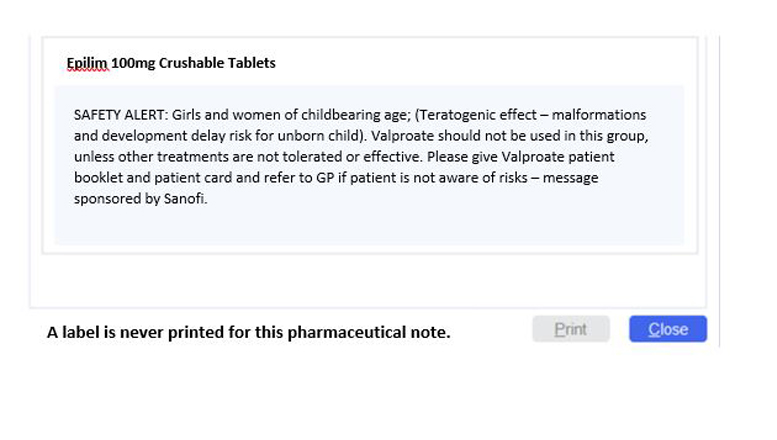Click the words 'Valproate patient' ending line three
The width and height of the screenshot is (777, 440).
[558, 157]
